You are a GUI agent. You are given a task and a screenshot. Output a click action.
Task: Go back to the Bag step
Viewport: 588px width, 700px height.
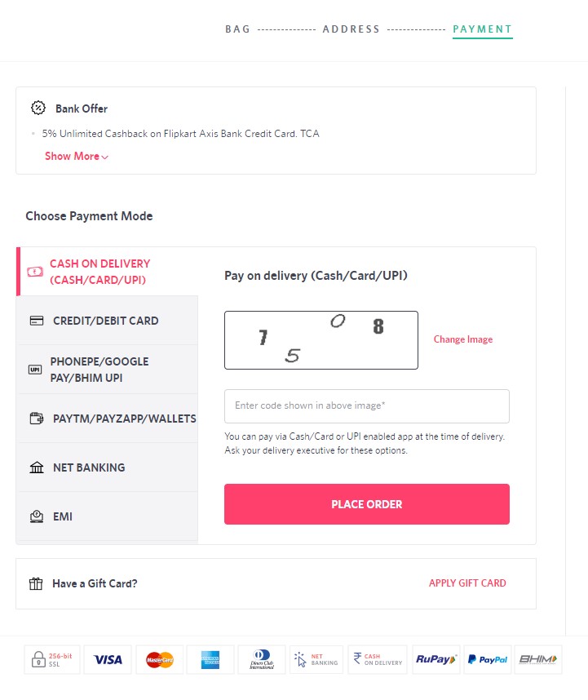[238, 29]
